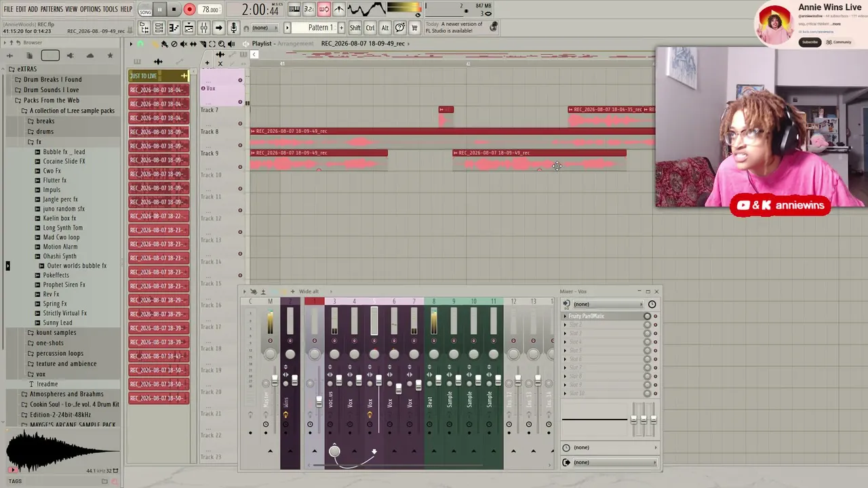Click the tempo value 78.000
Image resolution: width=868 pixels, height=488 pixels.
[x=210, y=9]
